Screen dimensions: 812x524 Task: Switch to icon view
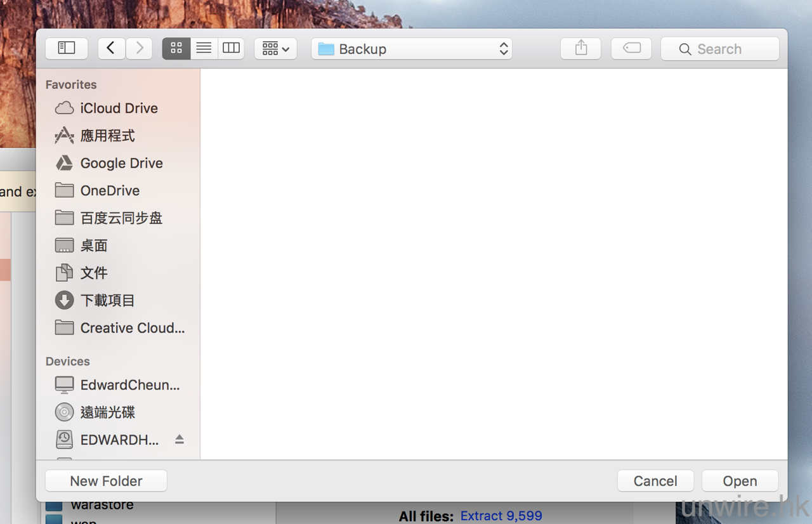[176, 48]
